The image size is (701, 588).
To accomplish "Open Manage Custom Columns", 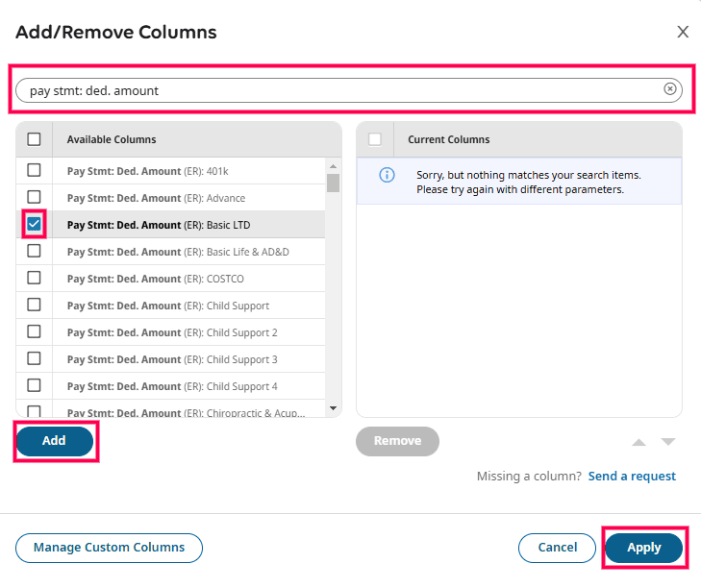I will 109,548.
